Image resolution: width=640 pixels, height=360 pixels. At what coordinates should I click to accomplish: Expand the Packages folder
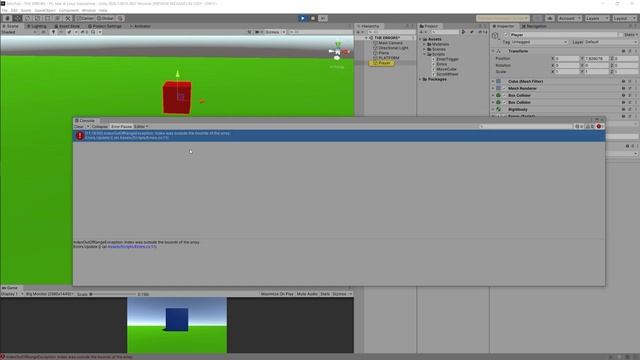click(x=420, y=79)
